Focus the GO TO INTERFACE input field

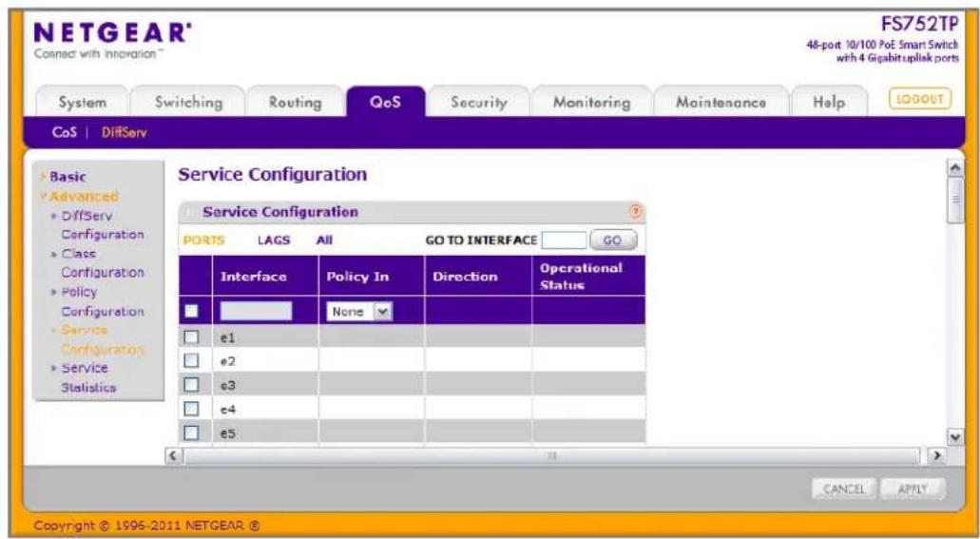[x=564, y=241]
